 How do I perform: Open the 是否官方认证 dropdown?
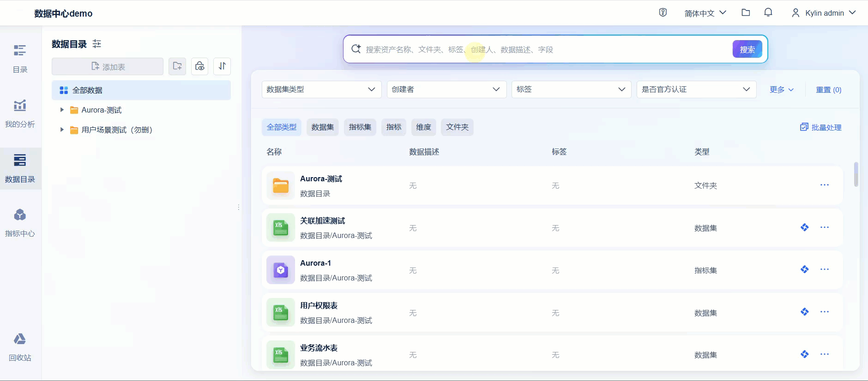click(696, 89)
